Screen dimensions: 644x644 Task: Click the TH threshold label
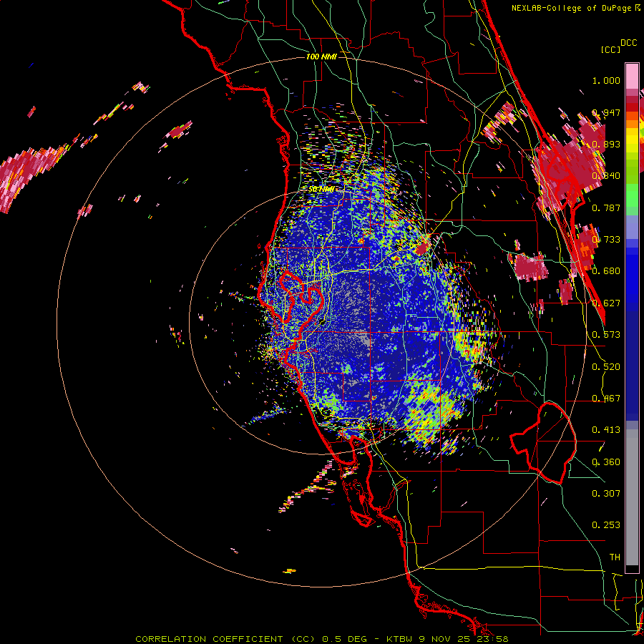615,557
